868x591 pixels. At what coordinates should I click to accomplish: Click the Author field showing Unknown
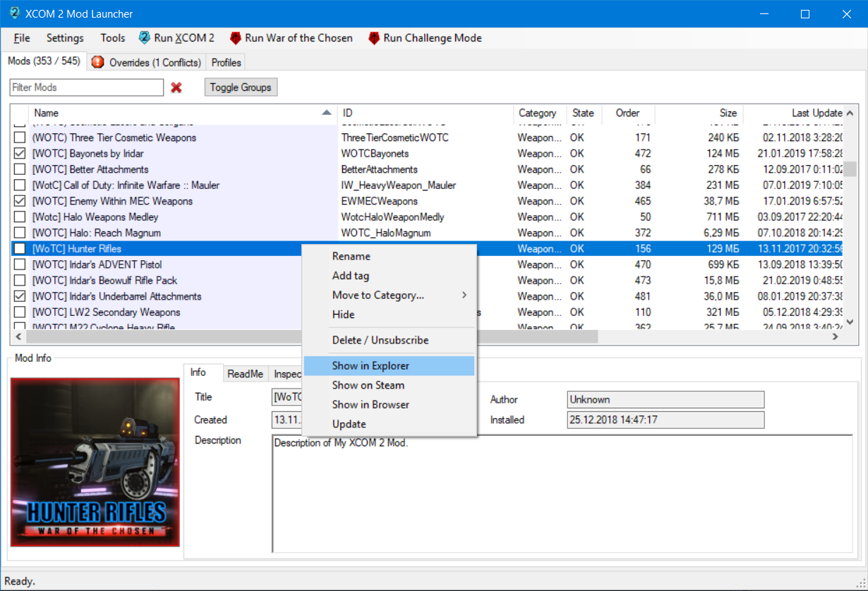[665, 400]
